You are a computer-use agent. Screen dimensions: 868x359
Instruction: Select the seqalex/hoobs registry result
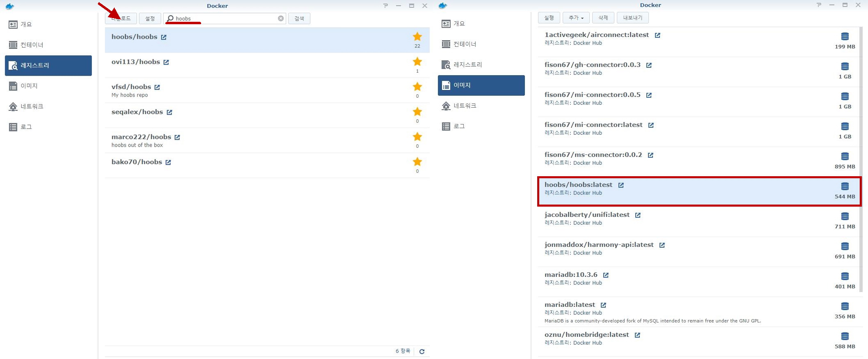click(267, 115)
